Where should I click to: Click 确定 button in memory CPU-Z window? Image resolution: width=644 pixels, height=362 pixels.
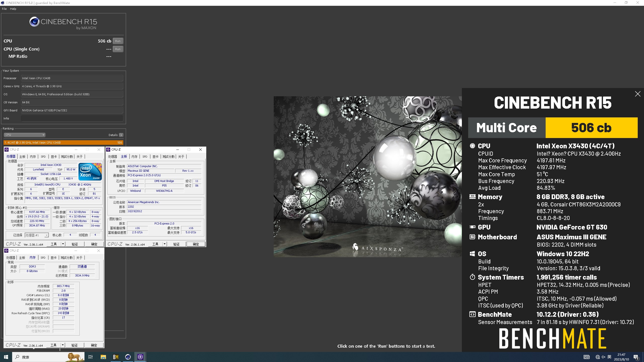point(94,345)
